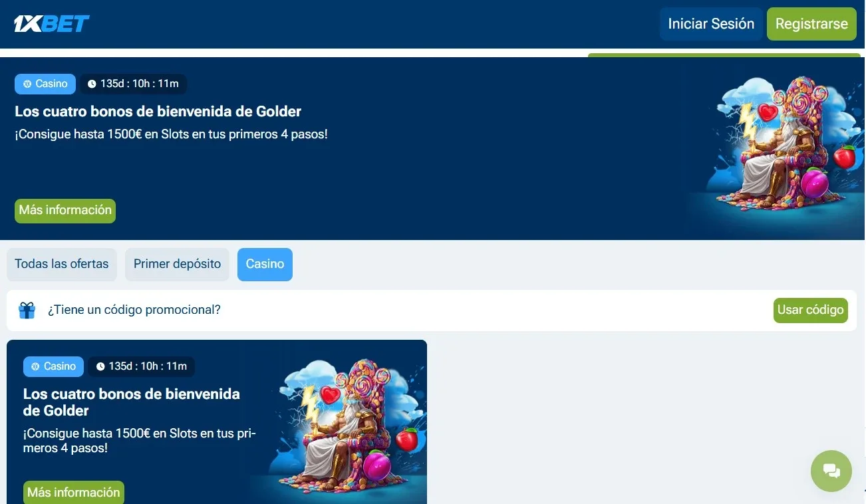The width and height of the screenshot is (866, 504).
Task: Click the Casino badge in the top banner
Action: point(45,84)
